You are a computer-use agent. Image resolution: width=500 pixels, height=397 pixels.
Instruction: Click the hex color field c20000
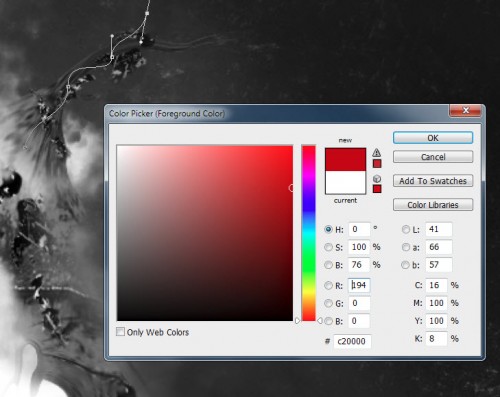point(352,341)
